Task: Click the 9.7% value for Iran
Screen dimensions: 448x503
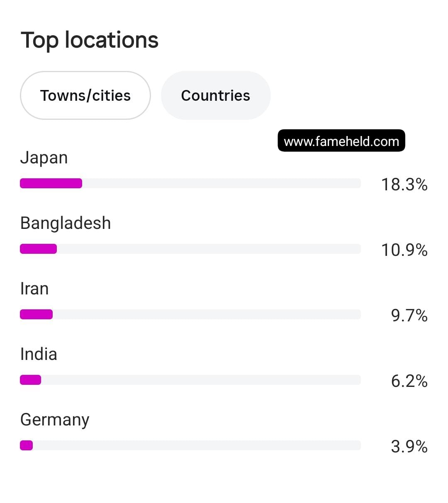Action: 409,315
